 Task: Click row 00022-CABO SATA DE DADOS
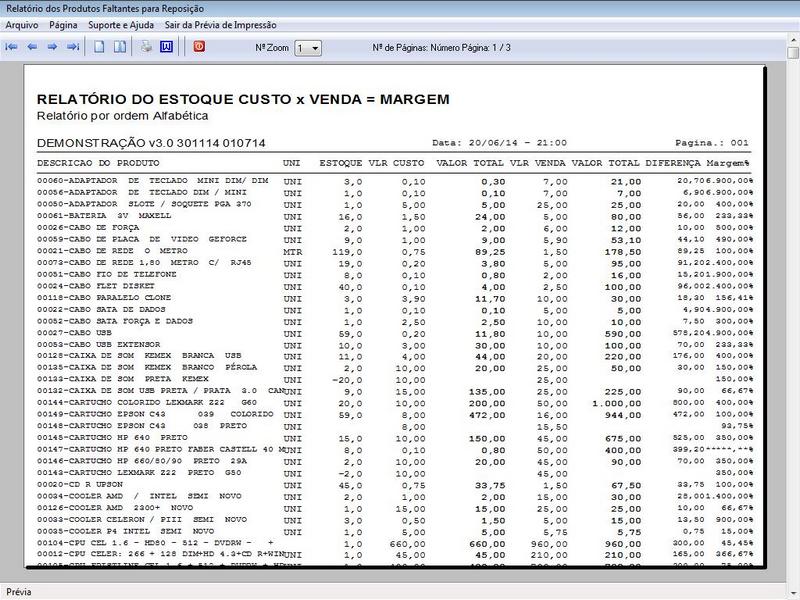(x=394, y=310)
